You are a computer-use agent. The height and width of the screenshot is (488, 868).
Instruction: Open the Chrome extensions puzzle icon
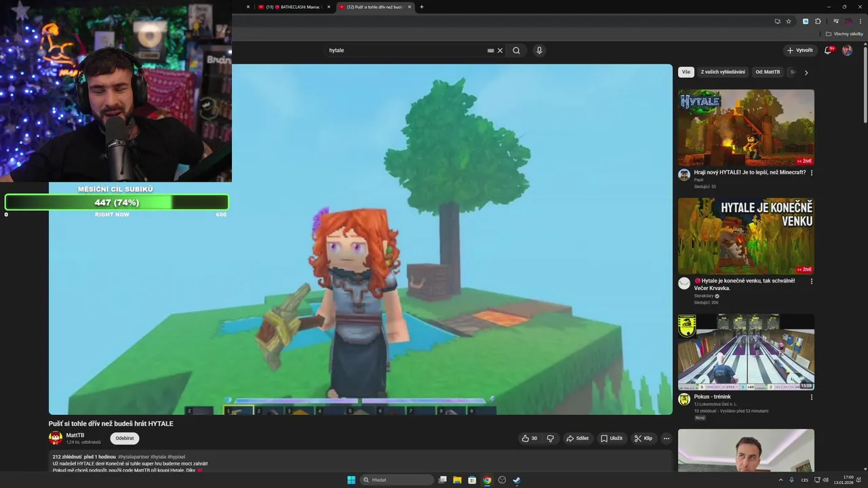click(818, 21)
